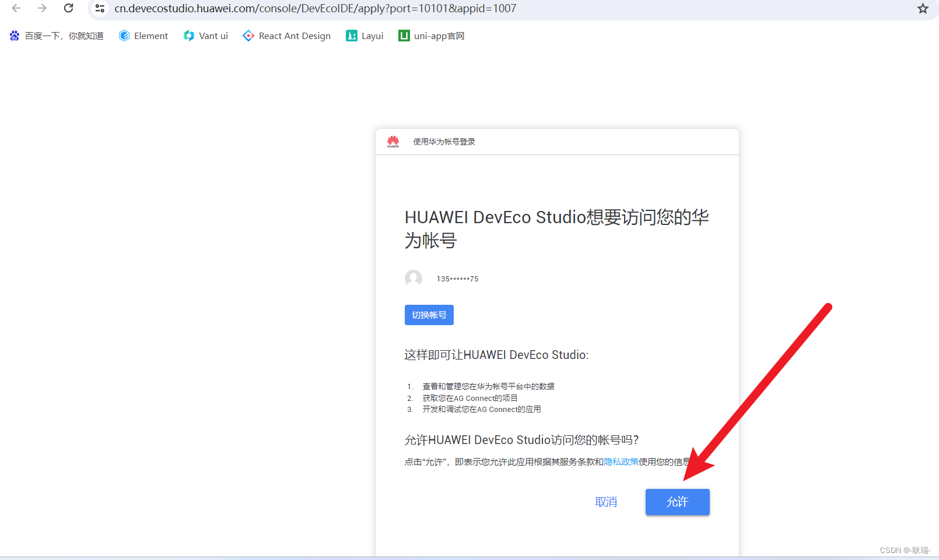Cancel authorization with 取消
The width and height of the screenshot is (939, 560).
point(606,502)
